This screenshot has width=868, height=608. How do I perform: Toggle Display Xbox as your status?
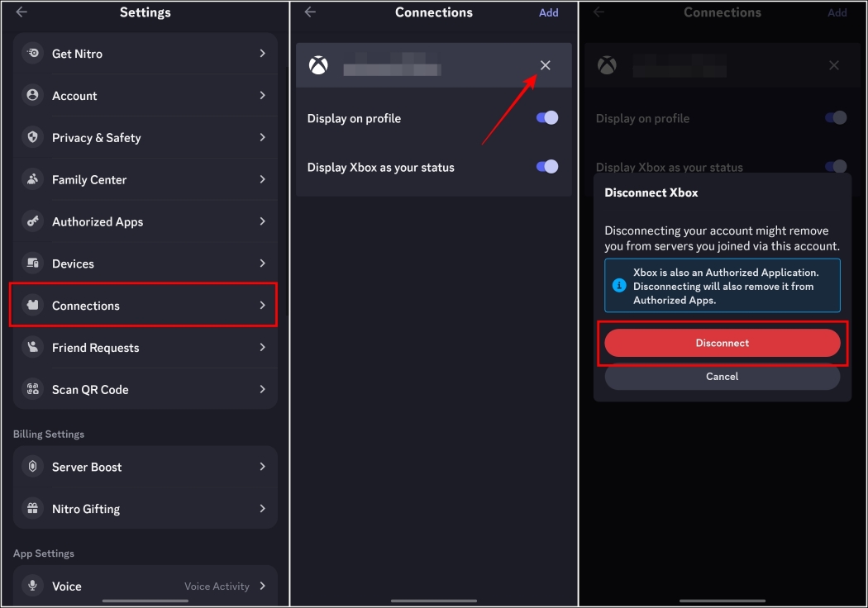546,166
